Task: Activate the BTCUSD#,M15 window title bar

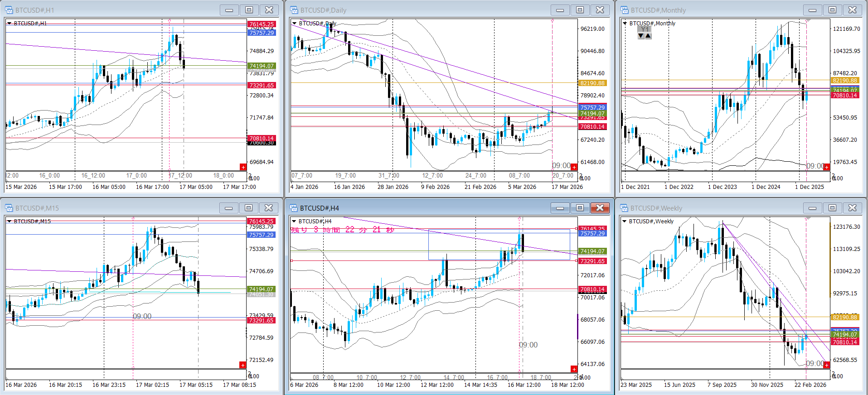Action: (x=113, y=208)
